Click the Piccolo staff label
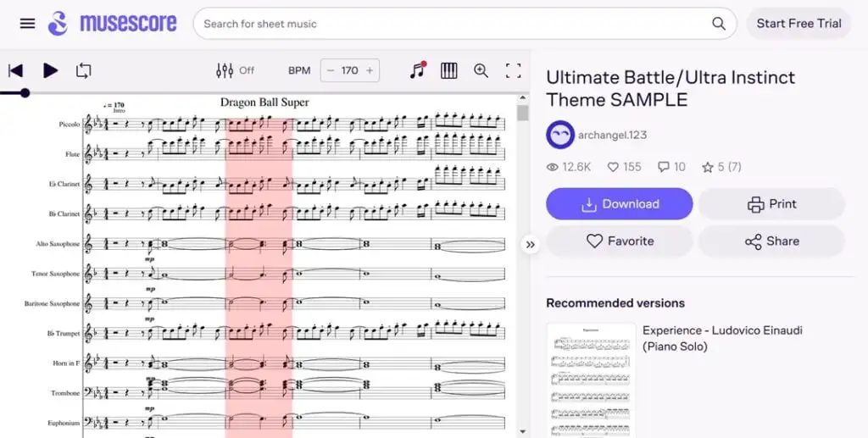This screenshot has height=438, width=868. click(x=70, y=125)
